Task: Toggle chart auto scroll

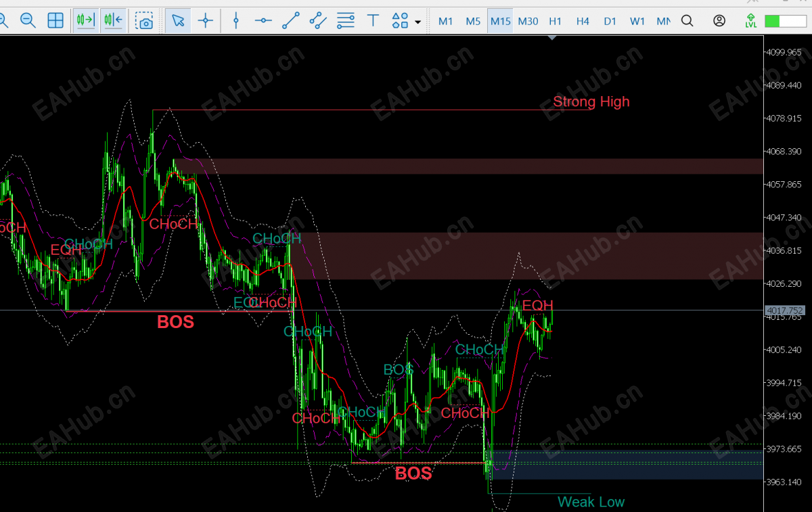Action: click(113, 21)
